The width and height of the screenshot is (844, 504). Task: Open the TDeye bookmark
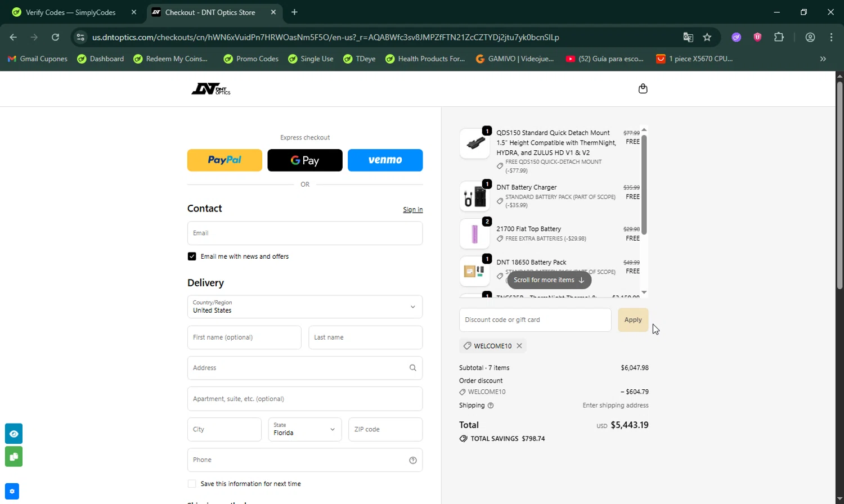pos(359,58)
